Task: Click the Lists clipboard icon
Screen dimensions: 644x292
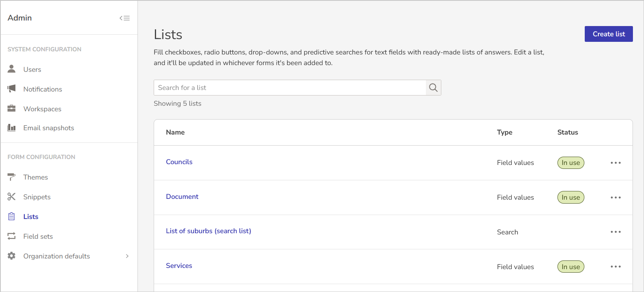Action: [11, 216]
